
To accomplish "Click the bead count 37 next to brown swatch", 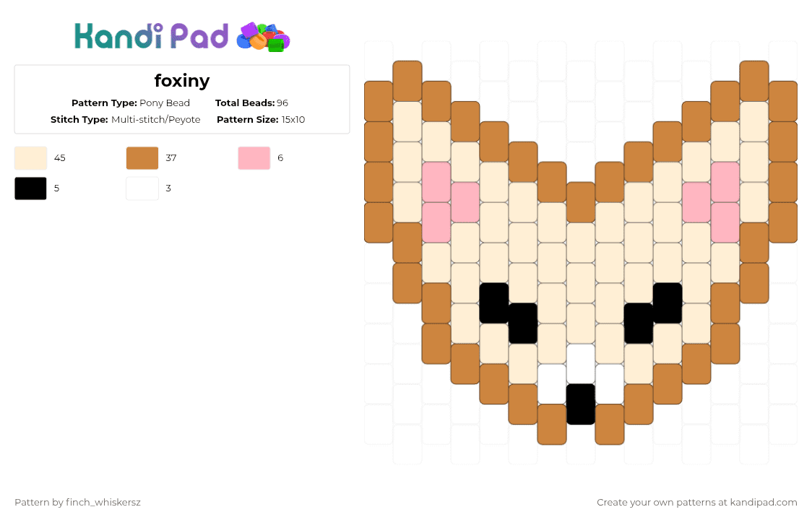I will [171, 158].
